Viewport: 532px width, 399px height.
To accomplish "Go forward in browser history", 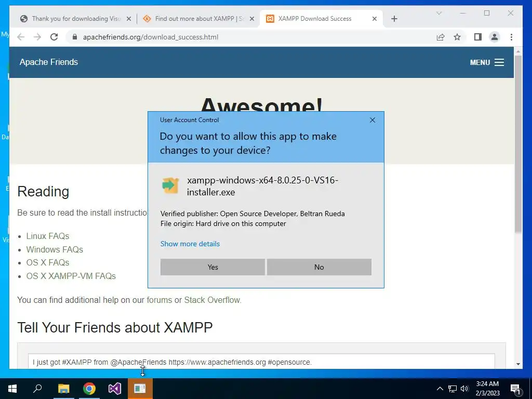I will pos(37,37).
